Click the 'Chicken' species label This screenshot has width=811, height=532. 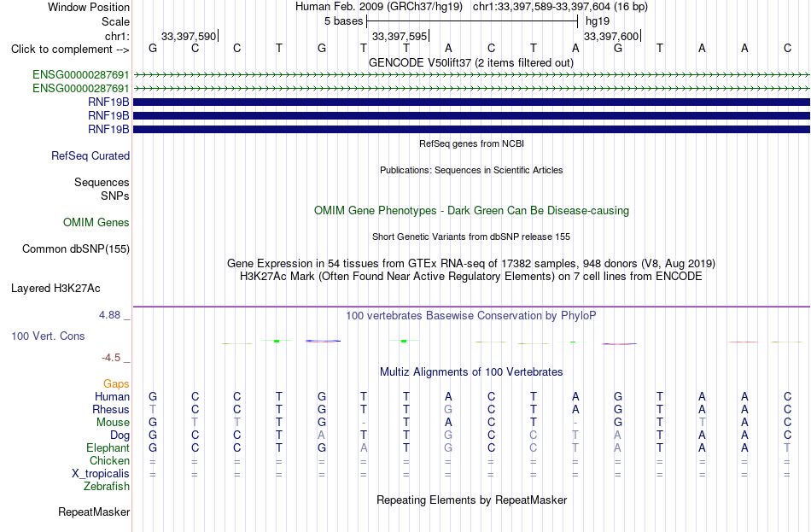[109, 460]
